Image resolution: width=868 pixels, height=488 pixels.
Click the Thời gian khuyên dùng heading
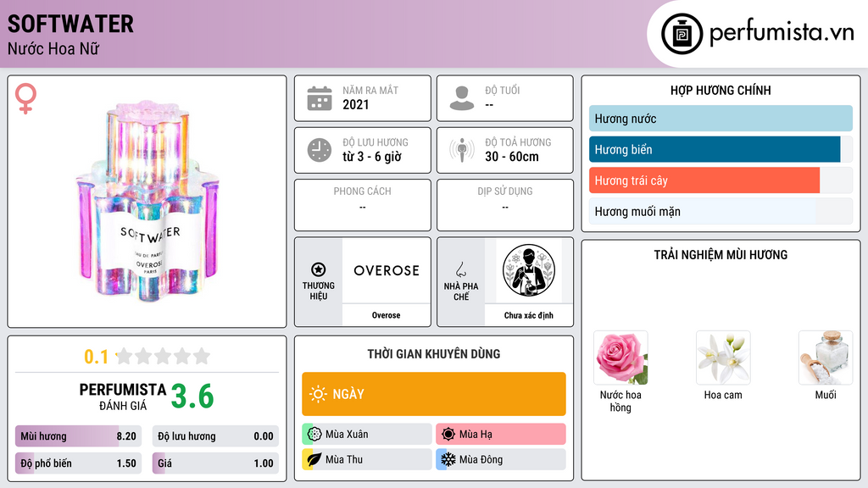[x=434, y=354]
